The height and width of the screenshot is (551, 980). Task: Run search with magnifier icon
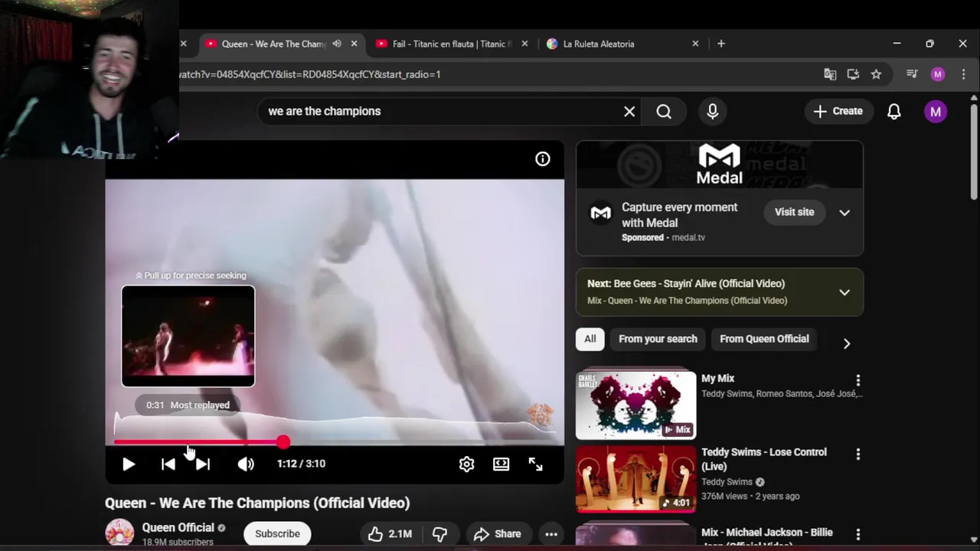click(664, 112)
